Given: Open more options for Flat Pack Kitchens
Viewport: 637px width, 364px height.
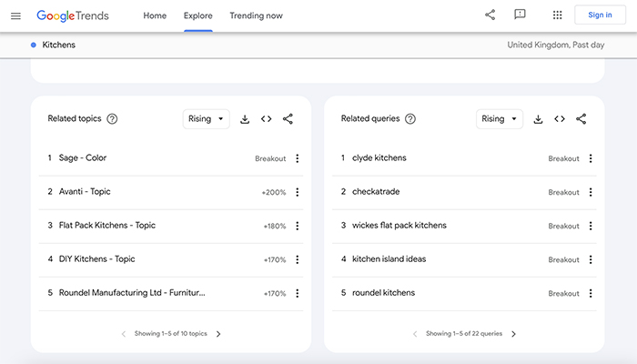Looking at the screenshot, I should click(x=298, y=226).
